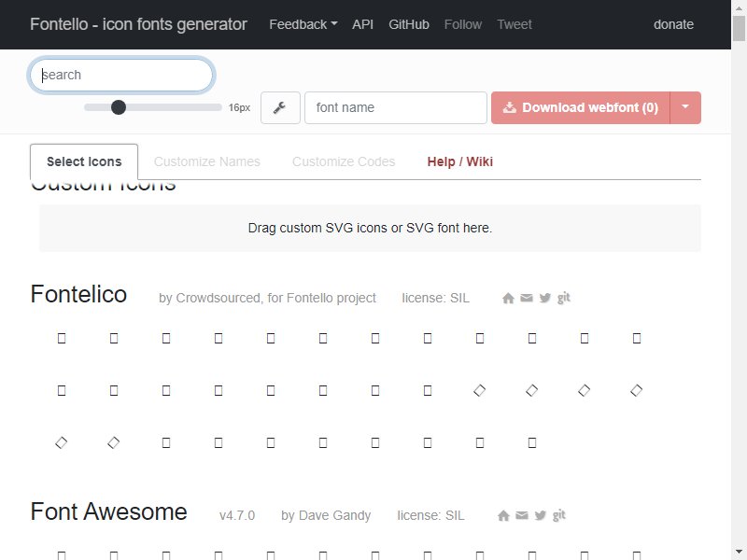The width and height of the screenshot is (747, 560).
Task: Click the Fontelico email envelope icon
Action: coord(527,298)
